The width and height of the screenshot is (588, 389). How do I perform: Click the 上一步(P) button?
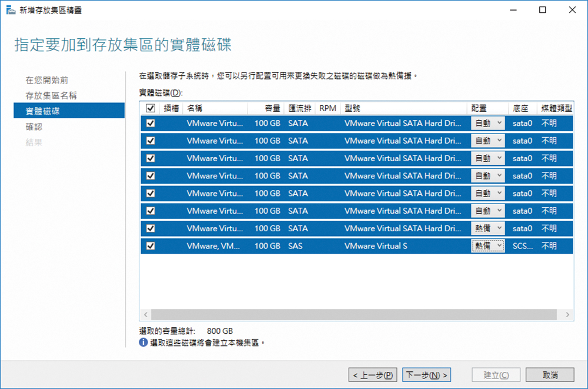click(x=373, y=375)
